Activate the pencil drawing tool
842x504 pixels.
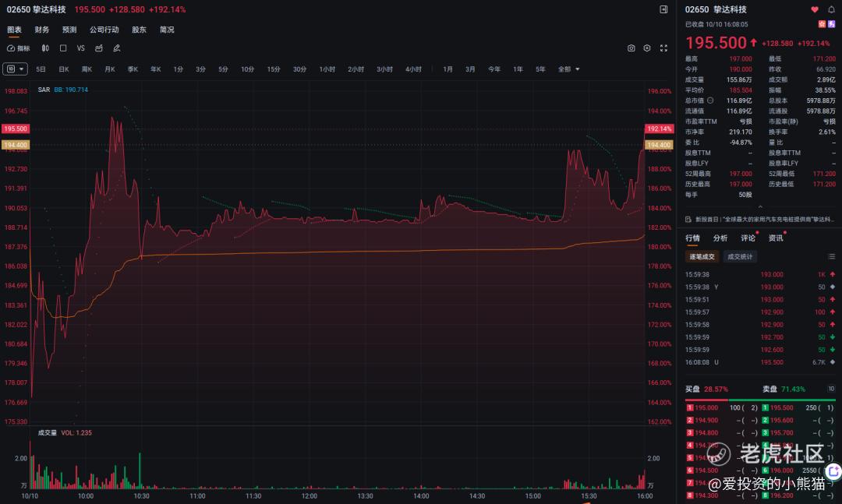[116, 48]
